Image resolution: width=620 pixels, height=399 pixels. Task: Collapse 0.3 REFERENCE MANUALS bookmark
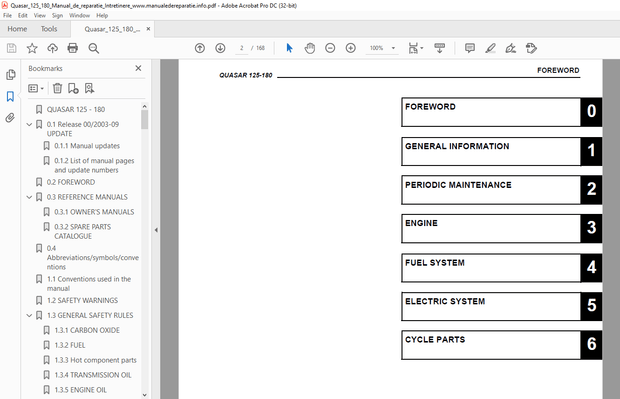point(29,197)
